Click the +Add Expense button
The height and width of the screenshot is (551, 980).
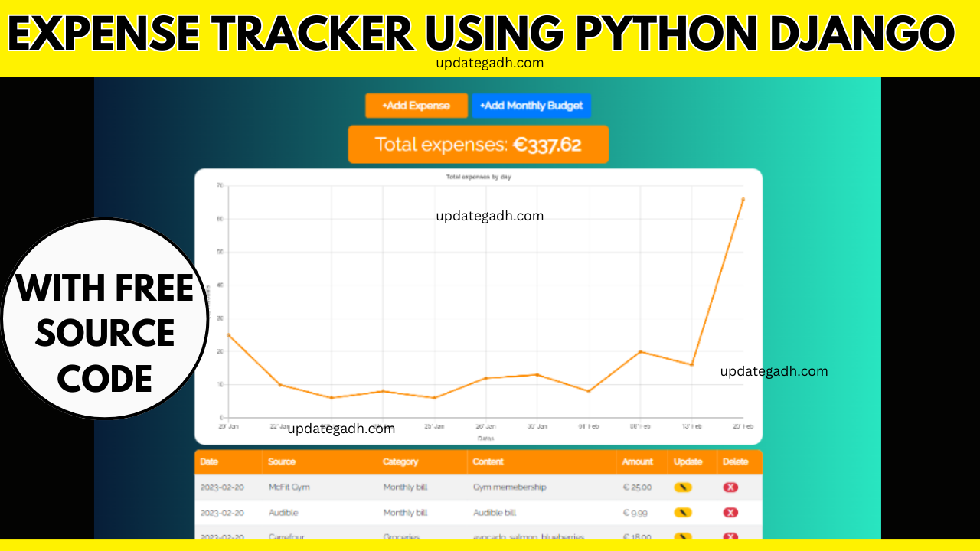pos(416,106)
